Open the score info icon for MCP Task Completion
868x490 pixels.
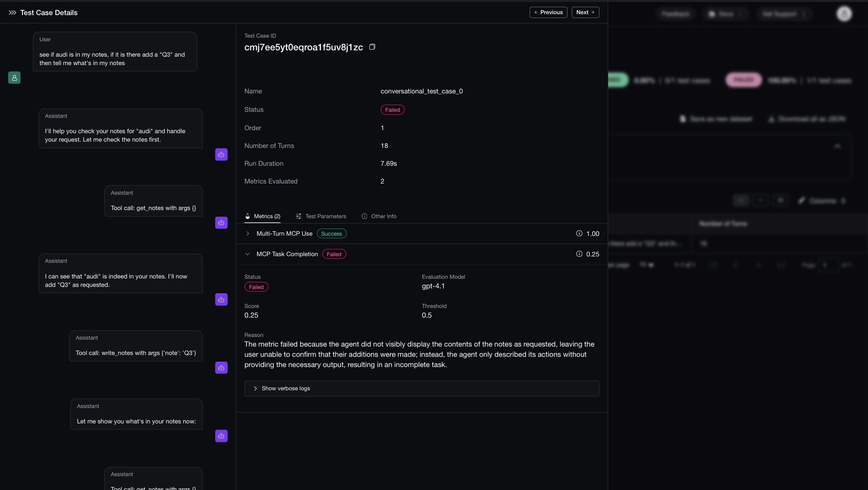click(x=579, y=254)
